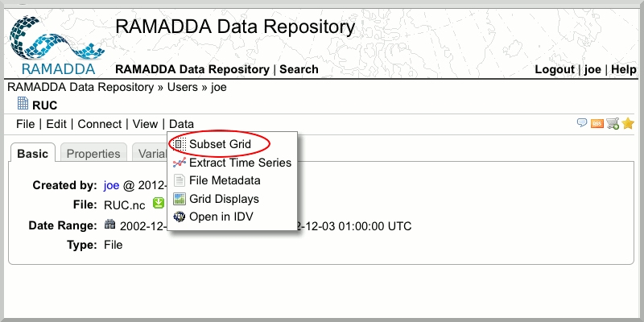Image resolution: width=644 pixels, height=322 pixels.
Task: Open the File menu
Action: click(25, 124)
